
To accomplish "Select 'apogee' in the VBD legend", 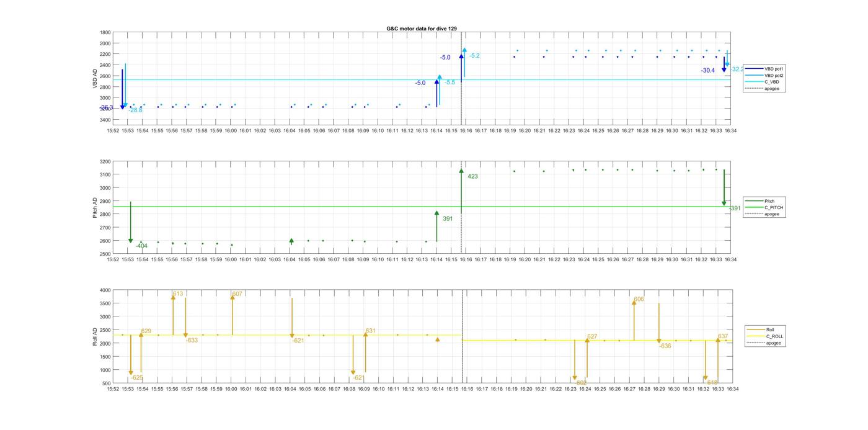I will tap(762, 89).
